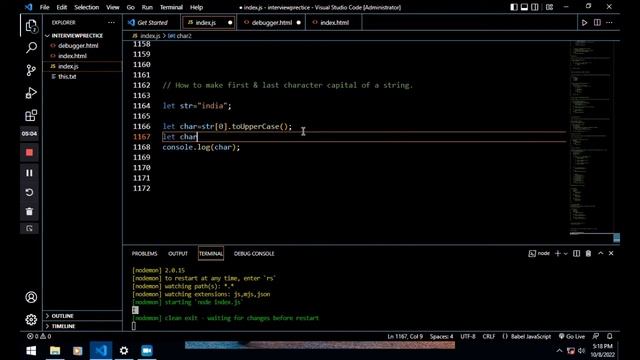Open the Search view in activity bar
The width and height of the screenshot is (640, 360).
[x=31, y=48]
